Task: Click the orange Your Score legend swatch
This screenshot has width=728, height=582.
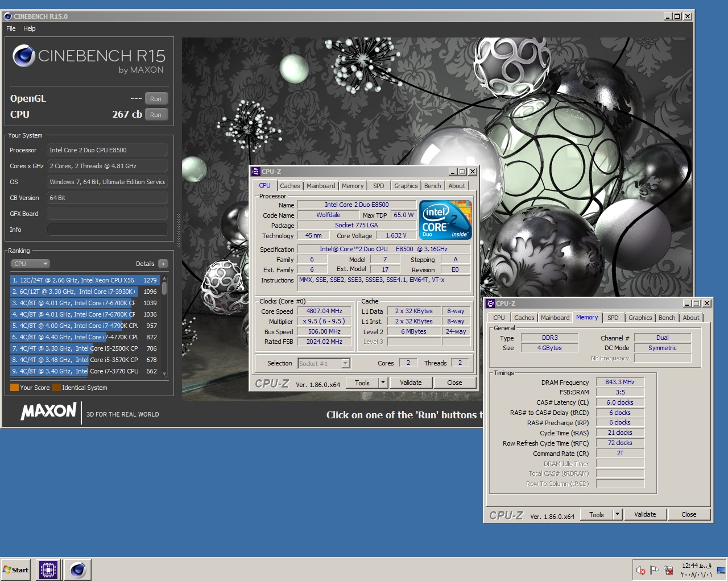Action: (x=15, y=388)
